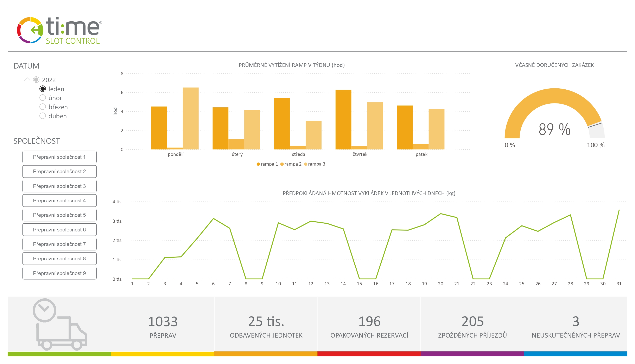This screenshot has width=635, height=364.
Task: Click the pátek axis label
Action: point(421,154)
